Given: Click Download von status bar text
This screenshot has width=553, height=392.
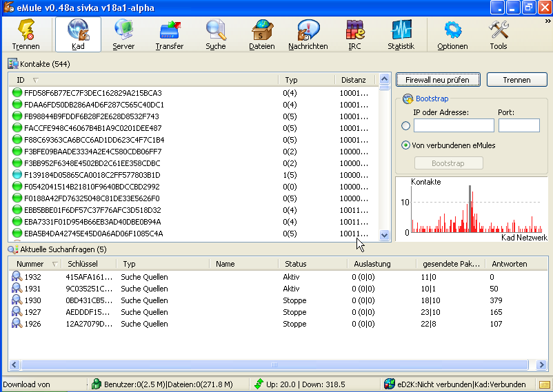Looking at the screenshot, I should (x=26, y=384).
